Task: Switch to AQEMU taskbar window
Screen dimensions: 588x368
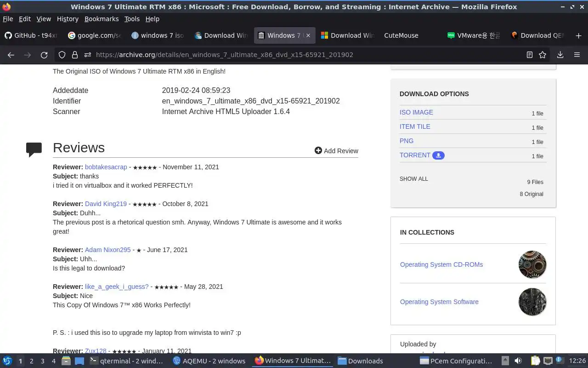Action: pyautogui.click(x=209, y=361)
